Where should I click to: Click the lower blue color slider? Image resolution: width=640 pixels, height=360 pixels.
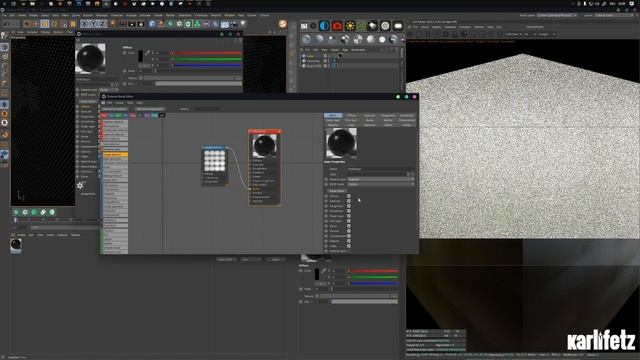click(x=373, y=283)
